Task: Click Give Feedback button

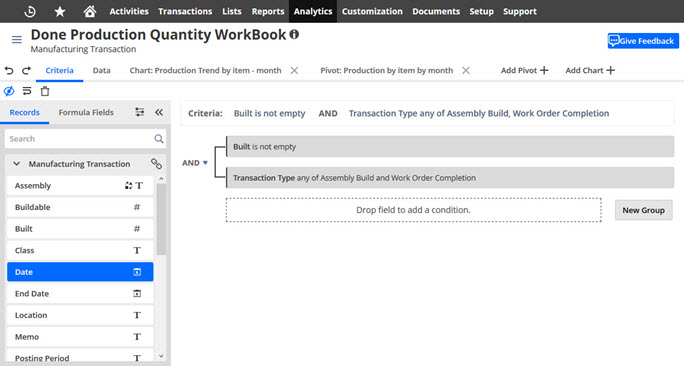Action: tap(643, 41)
